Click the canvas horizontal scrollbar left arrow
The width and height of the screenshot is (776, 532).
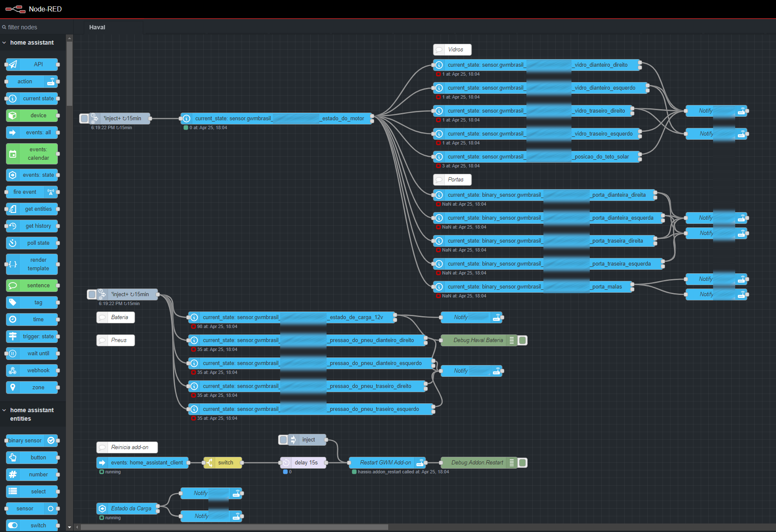click(x=77, y=527)
